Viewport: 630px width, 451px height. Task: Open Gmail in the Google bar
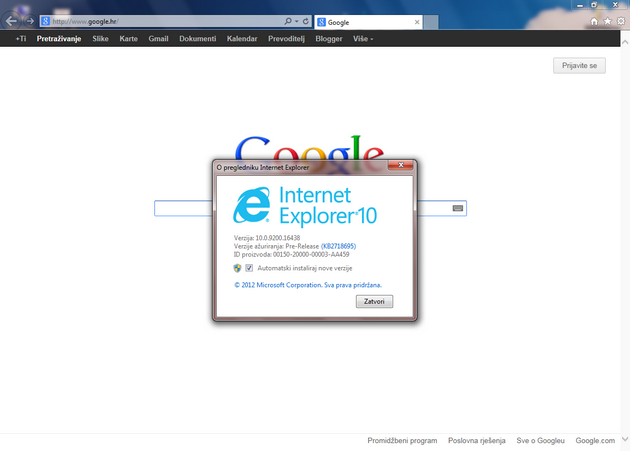(x=158, y=39)
